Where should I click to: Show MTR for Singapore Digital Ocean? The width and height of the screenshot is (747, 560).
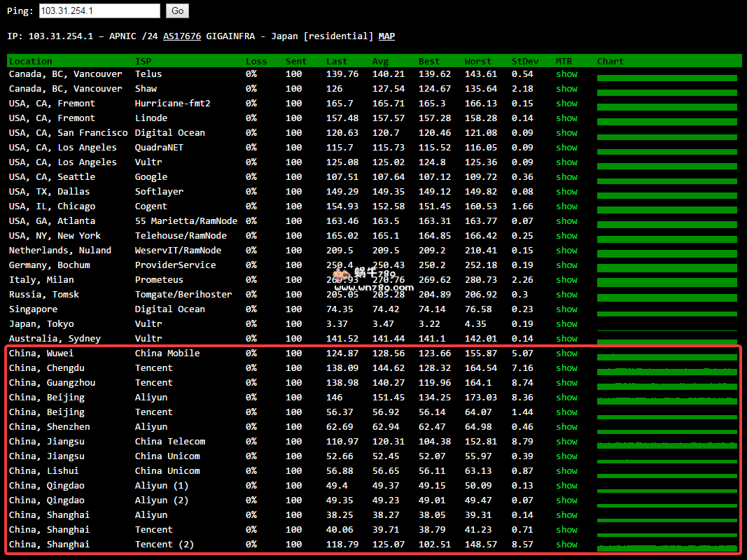click(x=566, y=309)
